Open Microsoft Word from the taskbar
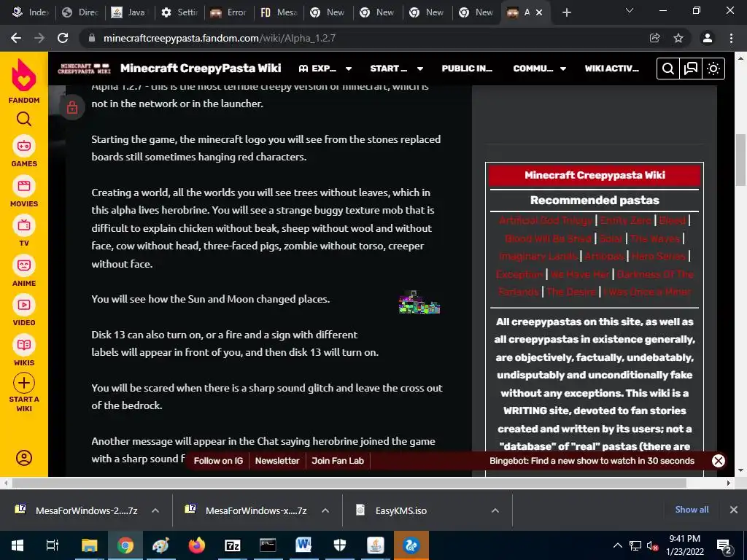Screen dimensions: 747x560 [x=303, y=545]
